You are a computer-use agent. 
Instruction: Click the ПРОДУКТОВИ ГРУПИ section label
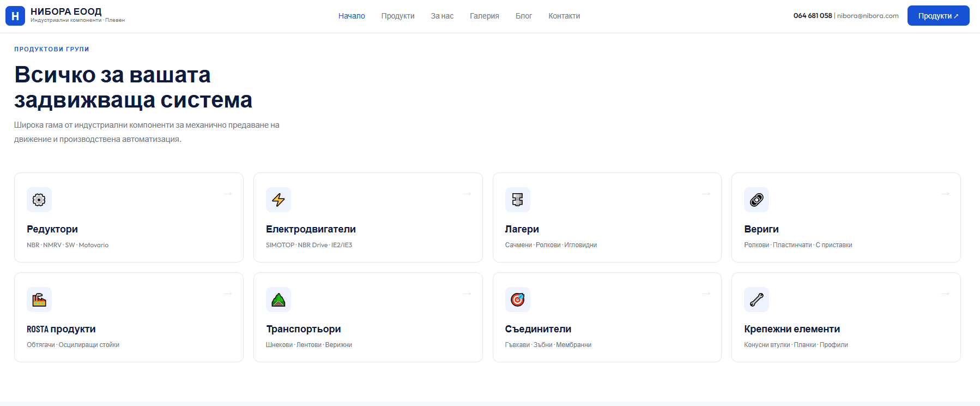[x=52, y=49]
